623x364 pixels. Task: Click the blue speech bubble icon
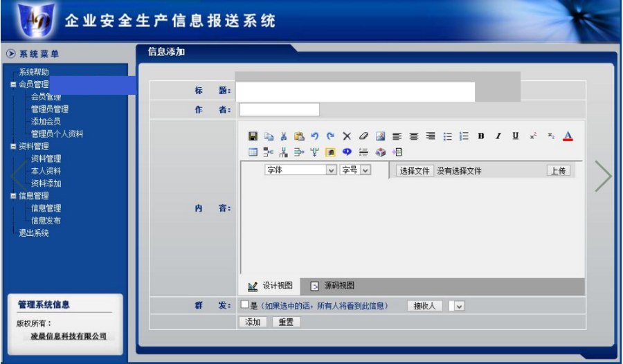(x=347, y=152)
